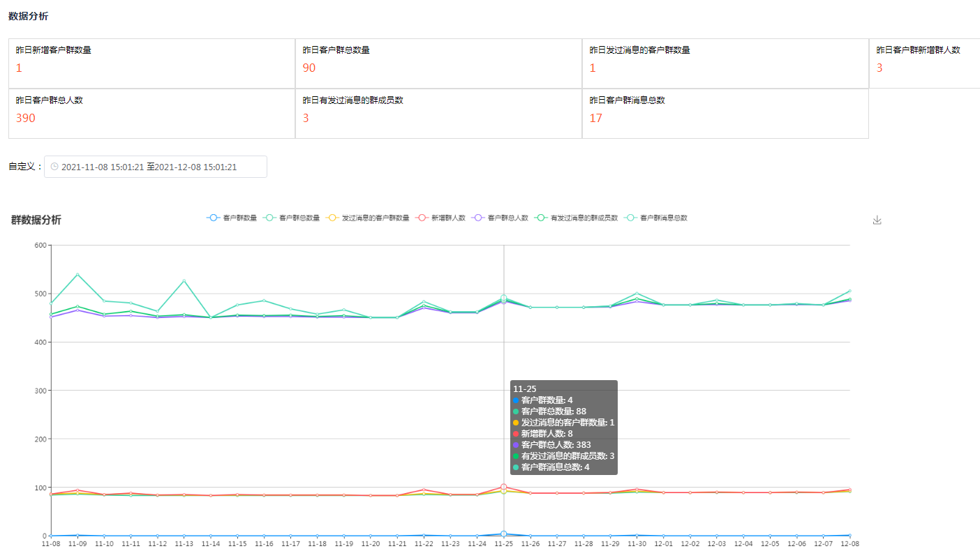Click the 昨日新增客户群数量 stat card
Screen dimensions: 980x558
[x=151, y=63]
